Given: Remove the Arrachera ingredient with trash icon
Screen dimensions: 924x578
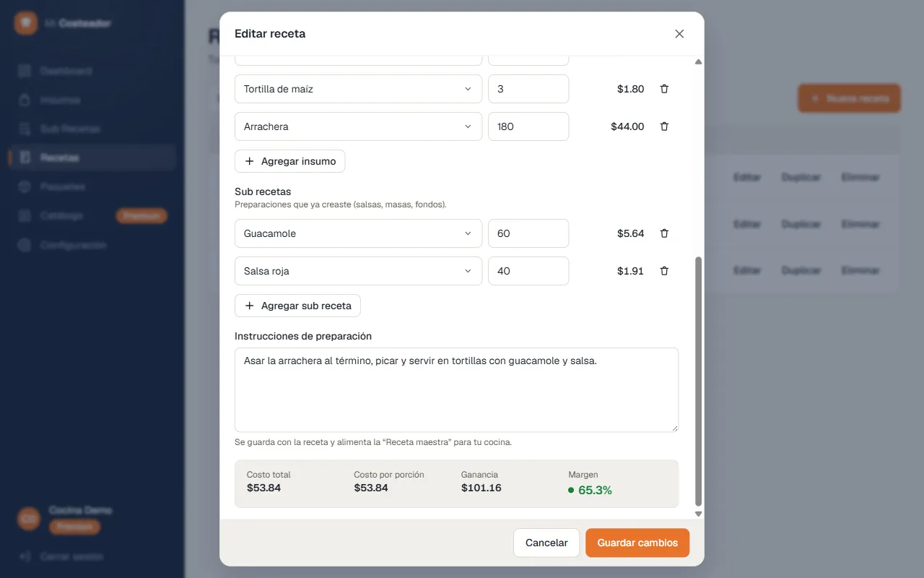Looking at the screenshot, I should (x=664, y=126).
